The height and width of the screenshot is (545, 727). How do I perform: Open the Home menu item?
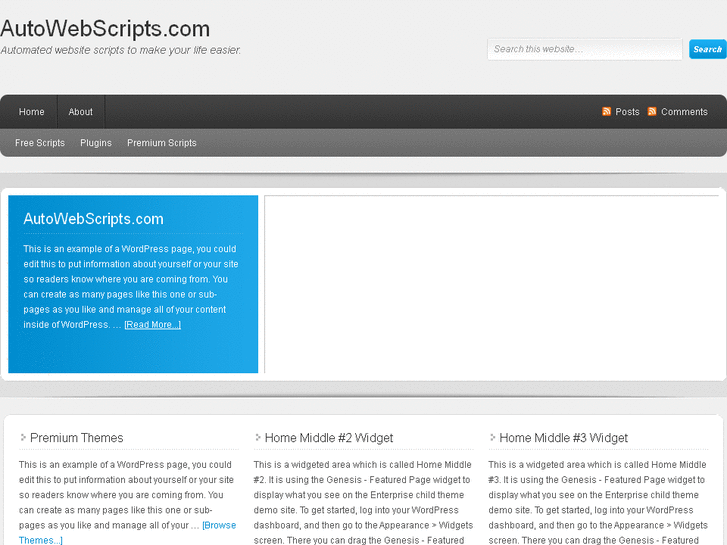[31, 112]
